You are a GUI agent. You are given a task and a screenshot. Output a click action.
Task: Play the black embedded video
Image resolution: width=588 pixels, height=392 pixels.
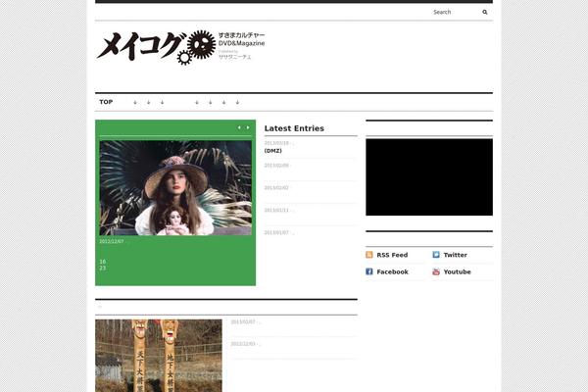429,177
